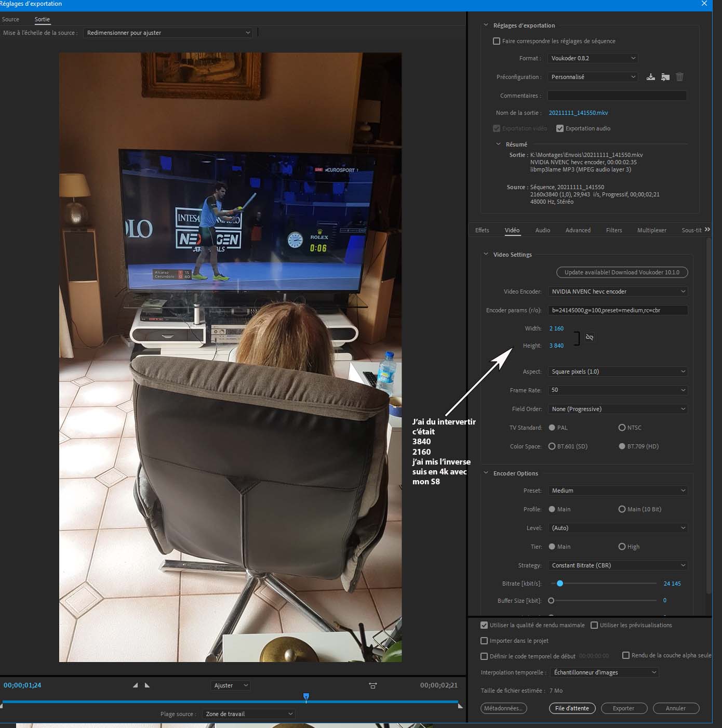The image size is (722, 728).
Task: Uncheck the Exportation audio checkbox
Action: click(560, 128)
